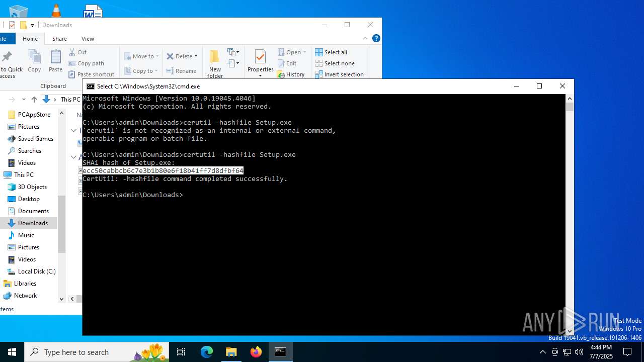
Task: Click Copy path in Clipboard group
Action: click(x=86, y=63)
